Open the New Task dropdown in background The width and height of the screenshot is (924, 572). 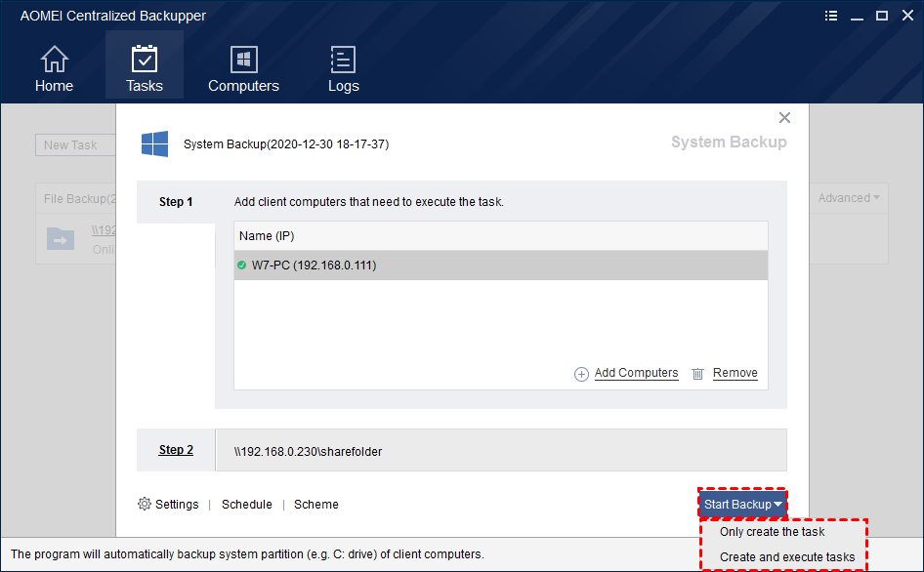pos(75,144)
